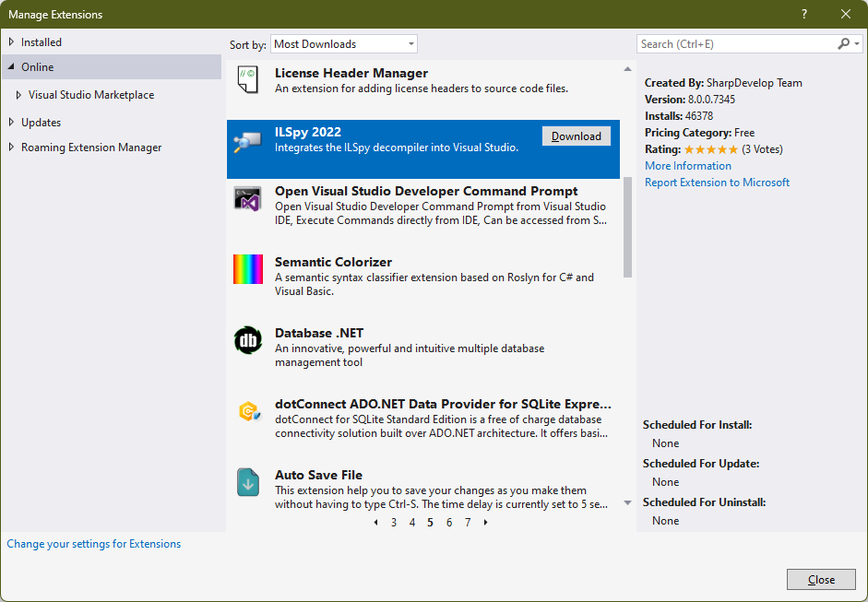
Task: Select dotConnect ADO.NET Data Provider title
Action: [x=443, y=404]
